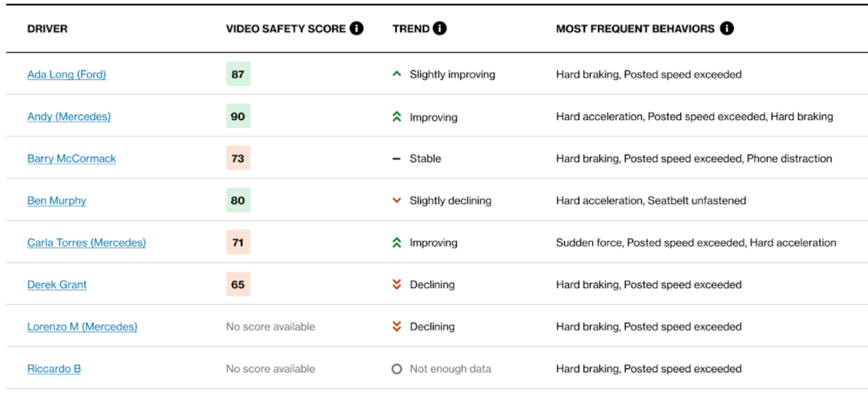Click Lorenzo M's declining trend icon
The image size is (868, 394).
tap(398, 327)
